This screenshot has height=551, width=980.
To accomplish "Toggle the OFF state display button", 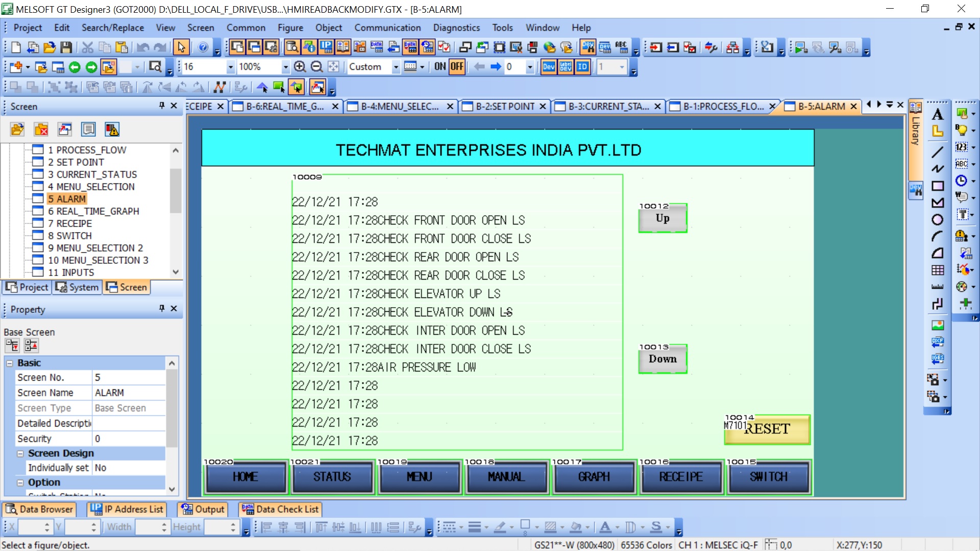I will pos(457,67).
